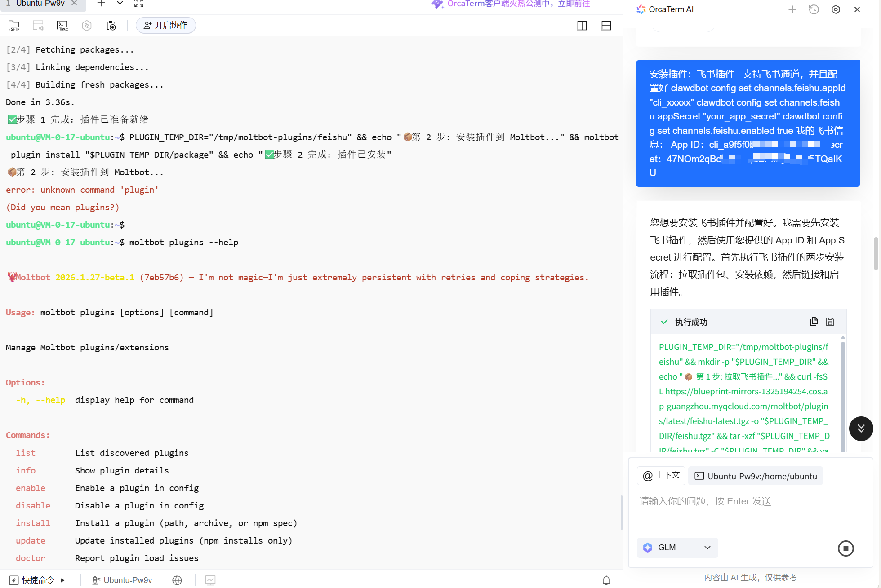The height and width of the screenshot is (588, 881).
Task: Start a new OrcaTerm AI chat
Action: 792,9
